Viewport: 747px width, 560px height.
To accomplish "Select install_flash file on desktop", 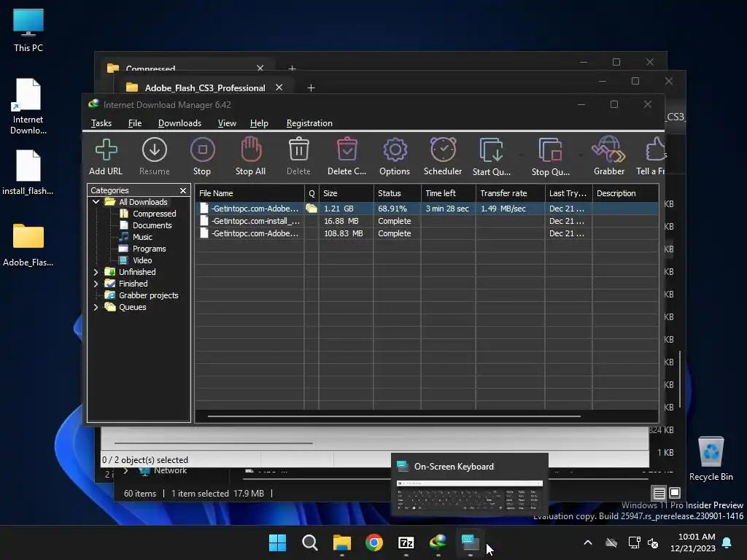I will click(28, 172).
